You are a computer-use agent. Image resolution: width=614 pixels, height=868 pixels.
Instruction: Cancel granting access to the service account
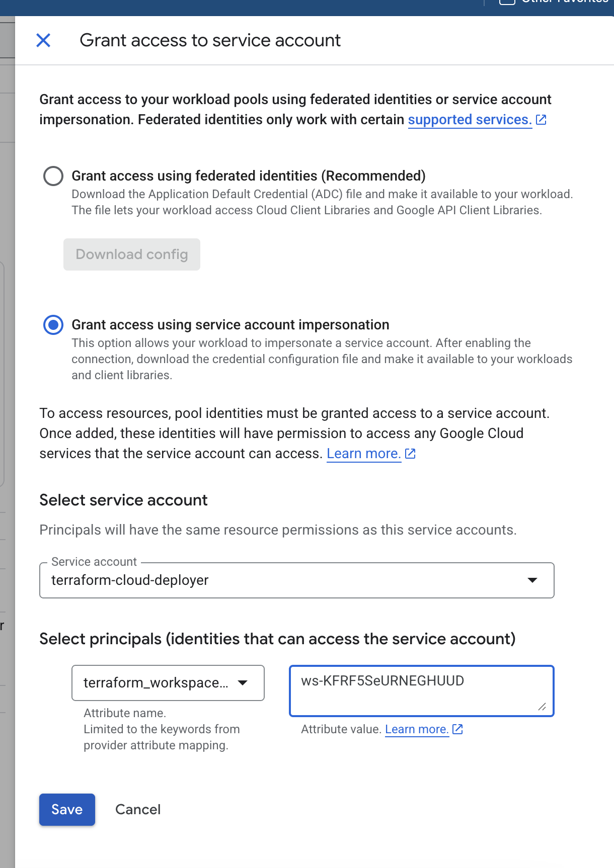point(137,809)
